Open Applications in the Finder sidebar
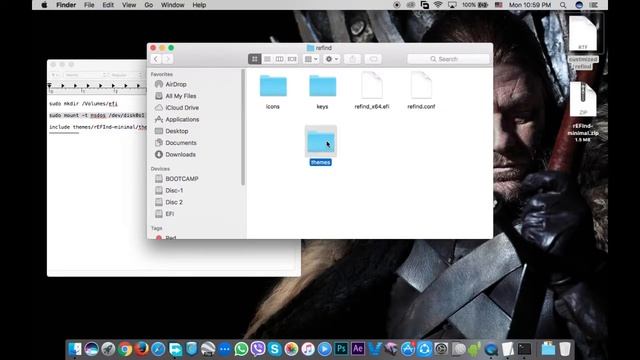The width and height of the screenshot is (640, 360). (182, 120)
